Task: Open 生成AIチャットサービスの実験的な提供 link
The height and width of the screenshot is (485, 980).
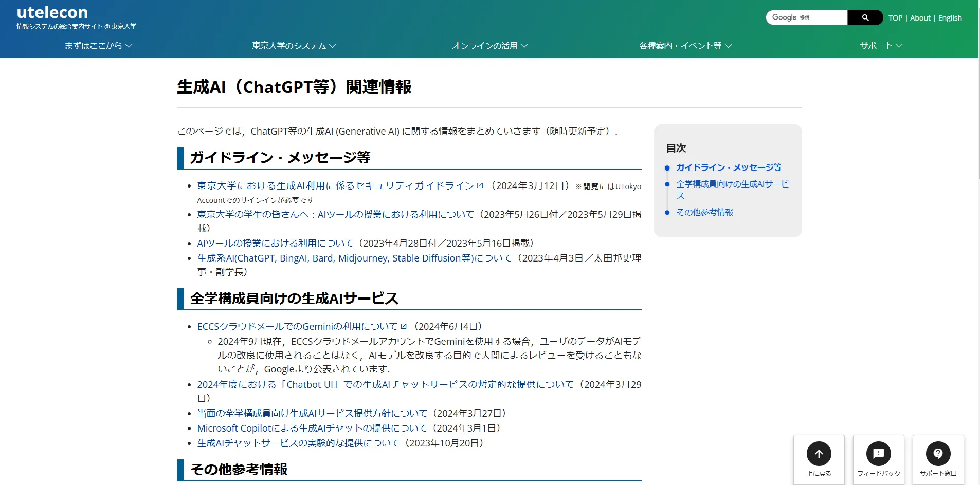Action: click(298, 443)
